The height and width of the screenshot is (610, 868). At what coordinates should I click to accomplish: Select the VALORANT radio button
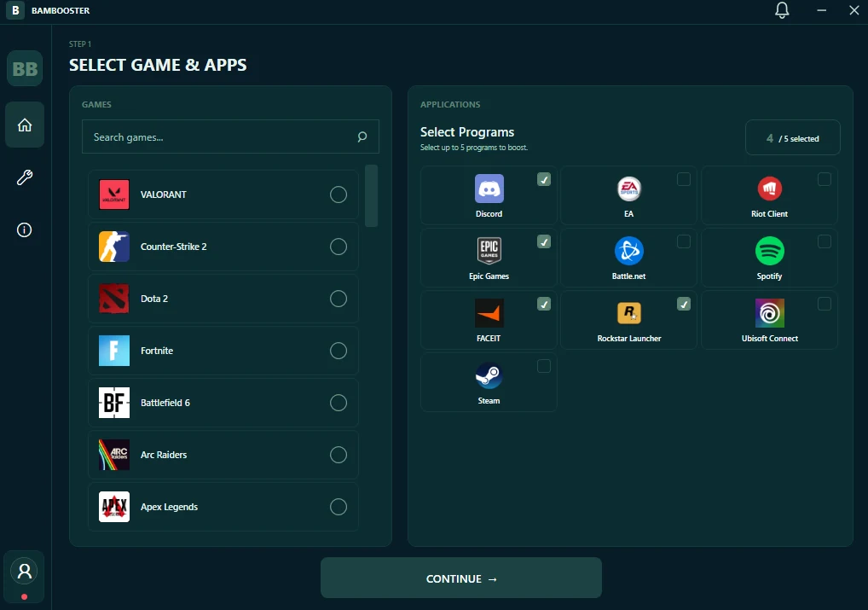(x=339, y=195)
